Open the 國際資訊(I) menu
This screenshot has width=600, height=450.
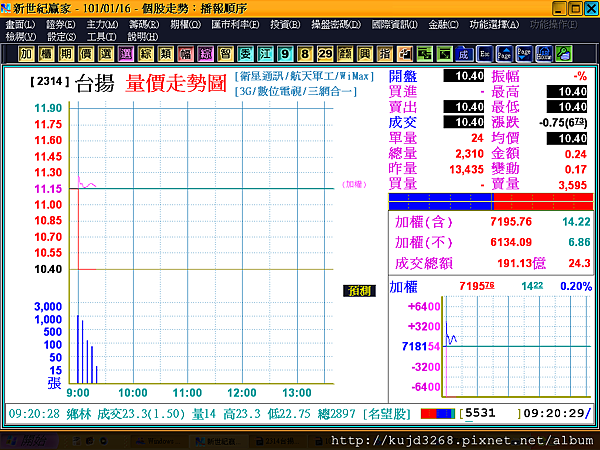tap(395, 24)
